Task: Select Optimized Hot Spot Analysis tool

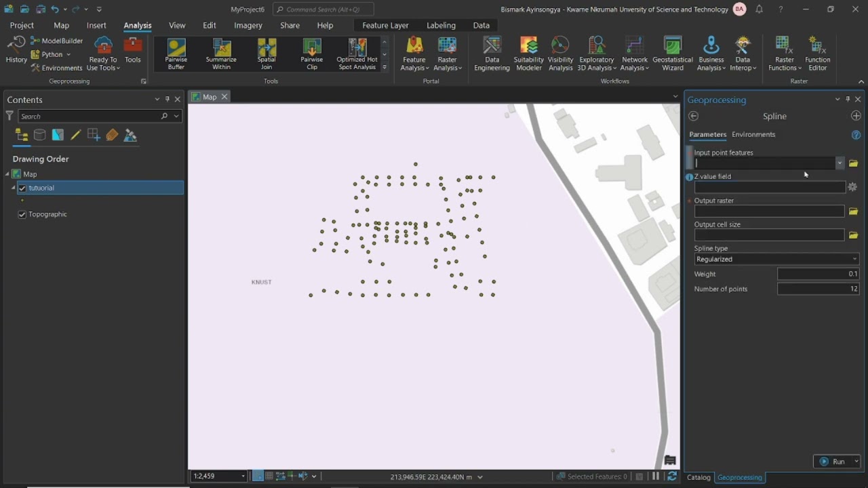Action: click(x=357, y=54)
